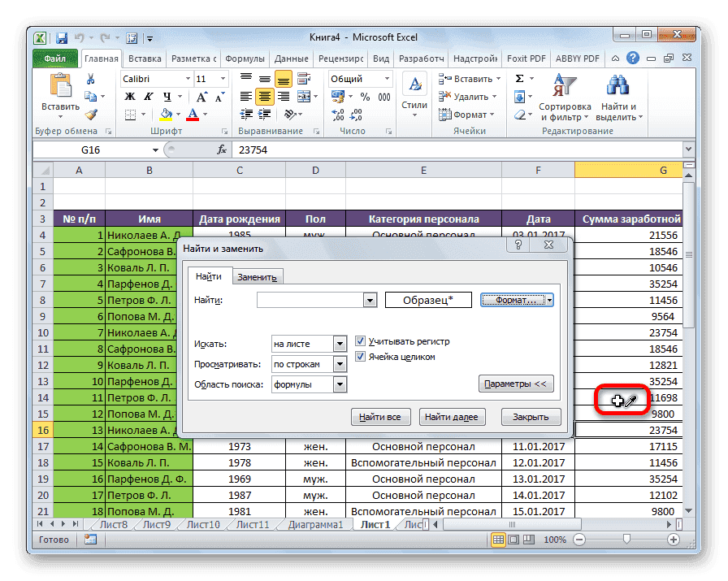This screenshot has height=581, width=728.
Task: Click the Найти все button
Action: [x=380, y=416]
